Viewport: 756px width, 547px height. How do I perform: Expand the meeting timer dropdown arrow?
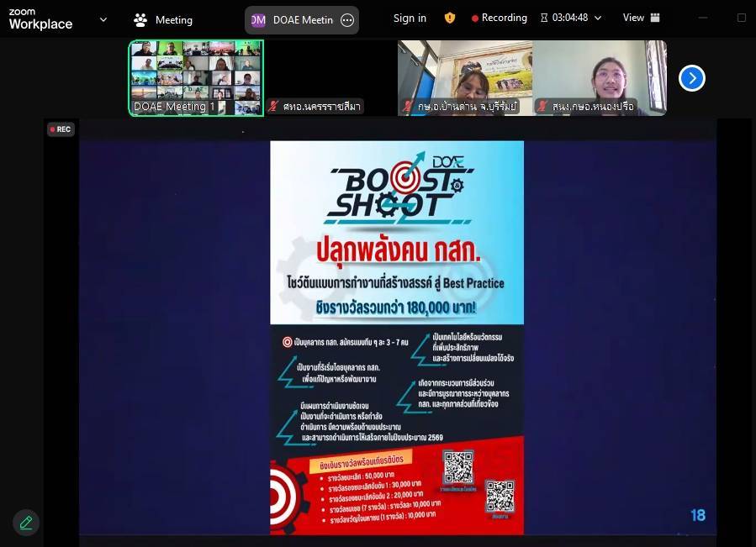[598, 18]
